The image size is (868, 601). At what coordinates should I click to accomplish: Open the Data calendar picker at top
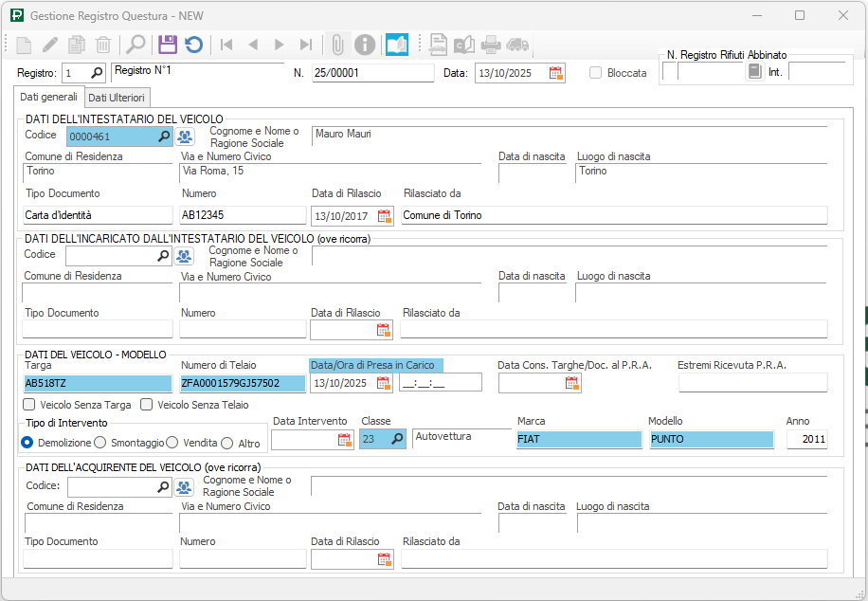[556, 73]
